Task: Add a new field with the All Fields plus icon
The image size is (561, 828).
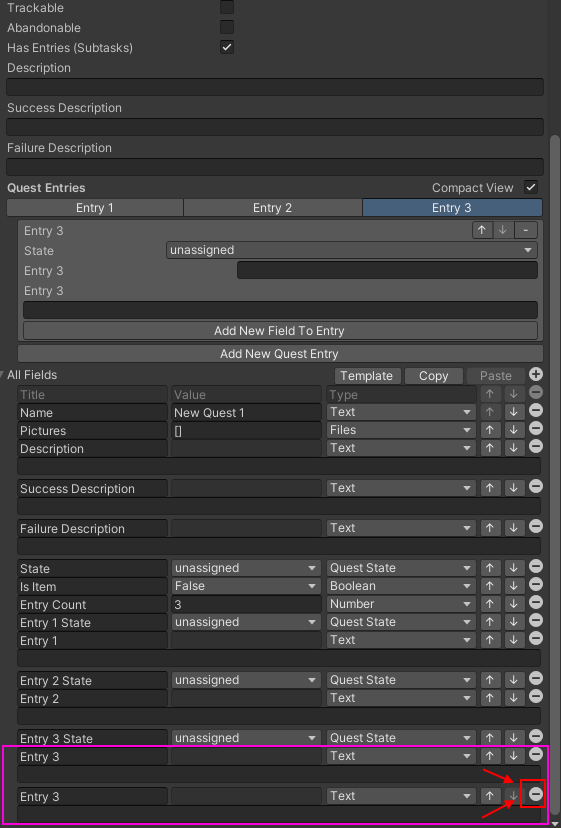Action: pos(536,374)
